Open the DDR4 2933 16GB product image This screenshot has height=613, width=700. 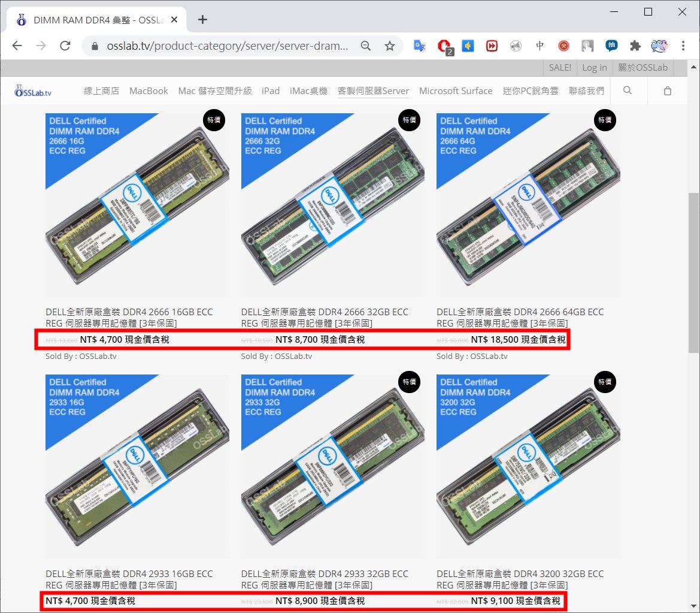click(x=137, y=466)
